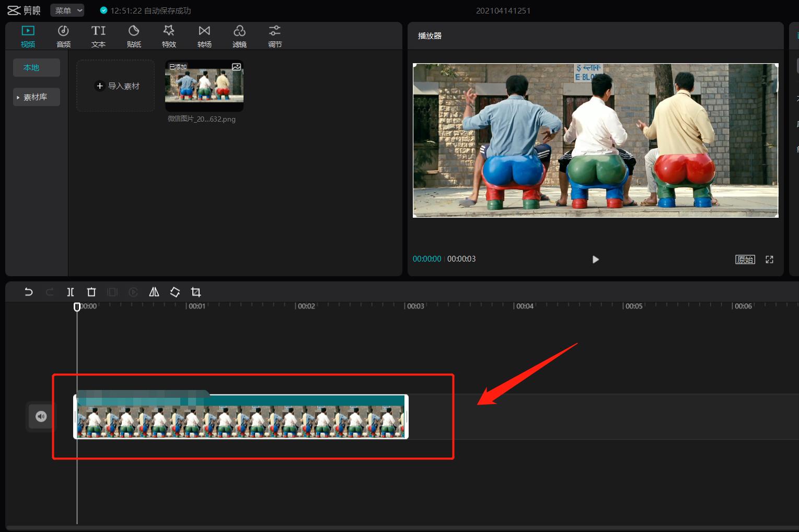Open the Crop tool
799x532 pixels.
(196, 292)
